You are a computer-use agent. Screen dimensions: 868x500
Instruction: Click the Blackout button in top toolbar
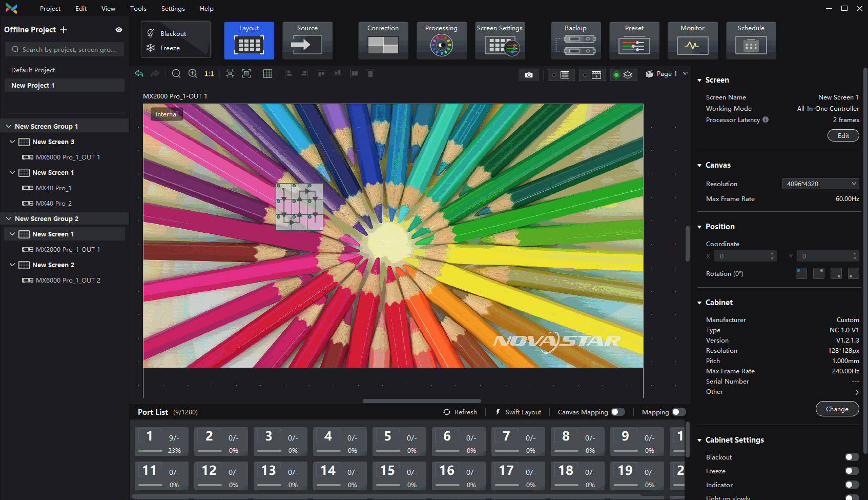pyautogui.click(x=167, y=33)
